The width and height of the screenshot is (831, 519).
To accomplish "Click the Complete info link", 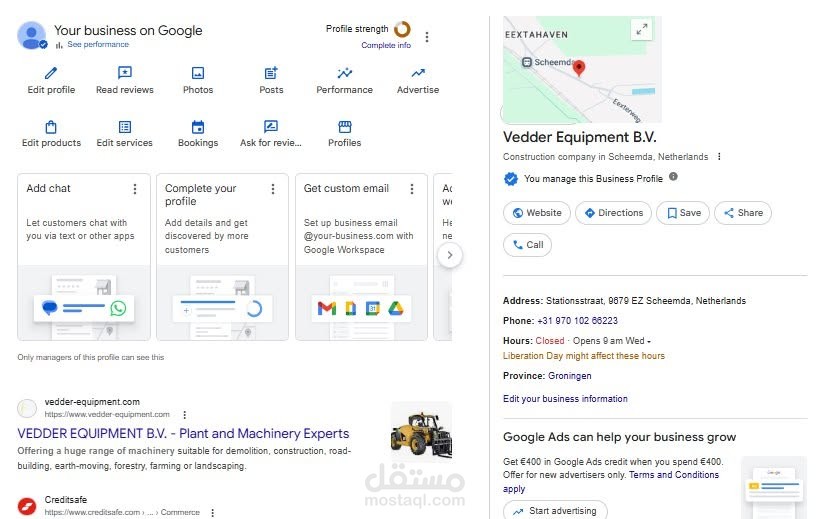I will pyautogui.click(x=386, y=46).
